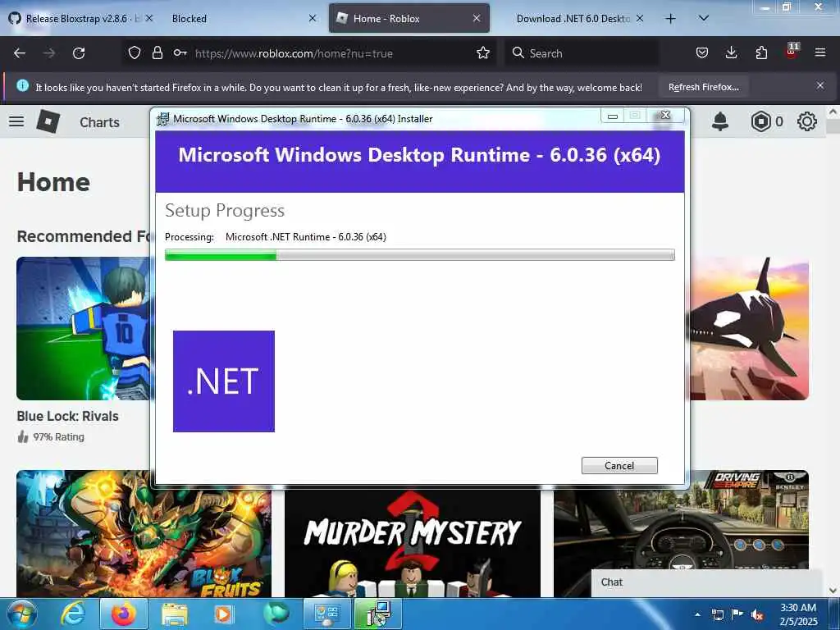Click the Blue Lock: Rivals title
840x630 pixels.
[x=67, y=416]
